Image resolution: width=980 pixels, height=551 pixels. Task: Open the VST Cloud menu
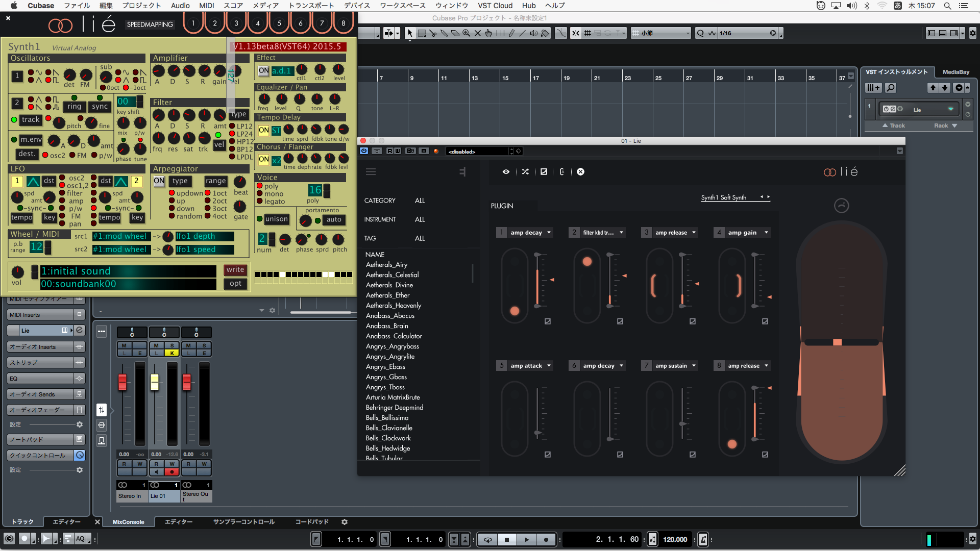[495, 6]
